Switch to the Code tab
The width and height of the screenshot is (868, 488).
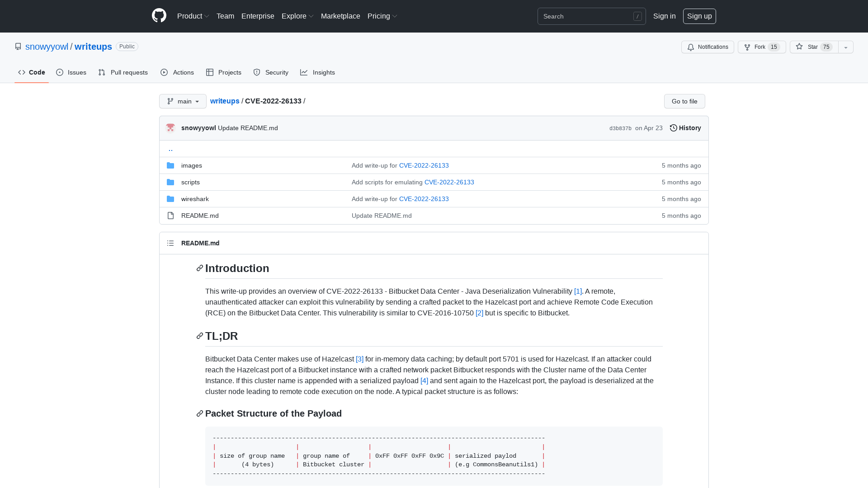(x=32, y=72)
